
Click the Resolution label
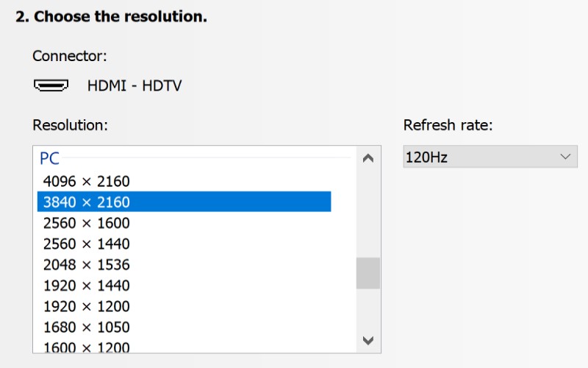pos(70,125)
